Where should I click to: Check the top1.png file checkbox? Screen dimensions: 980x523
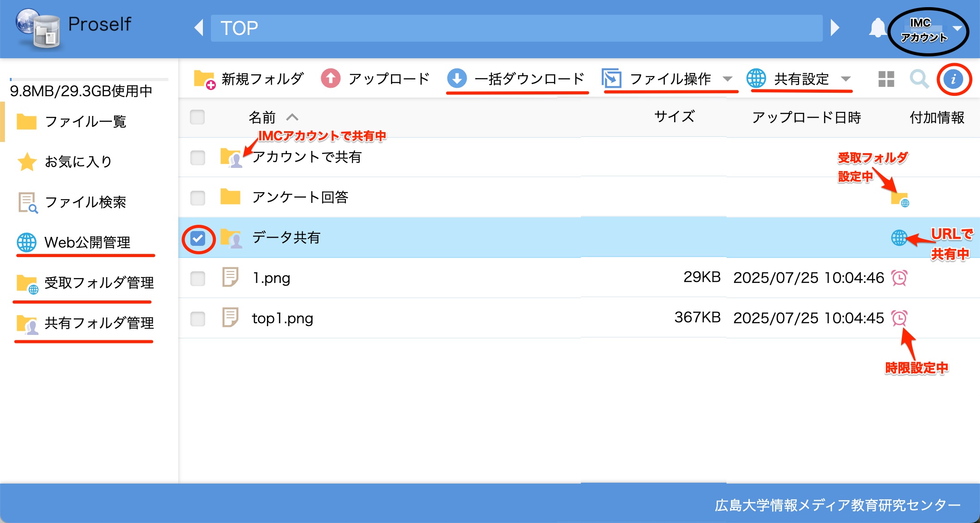198,319
